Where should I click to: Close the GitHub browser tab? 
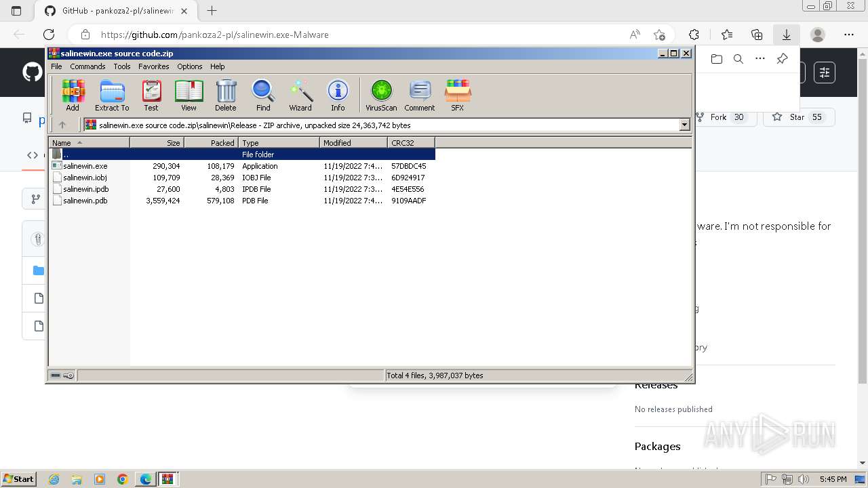click(x=184, y=11)
